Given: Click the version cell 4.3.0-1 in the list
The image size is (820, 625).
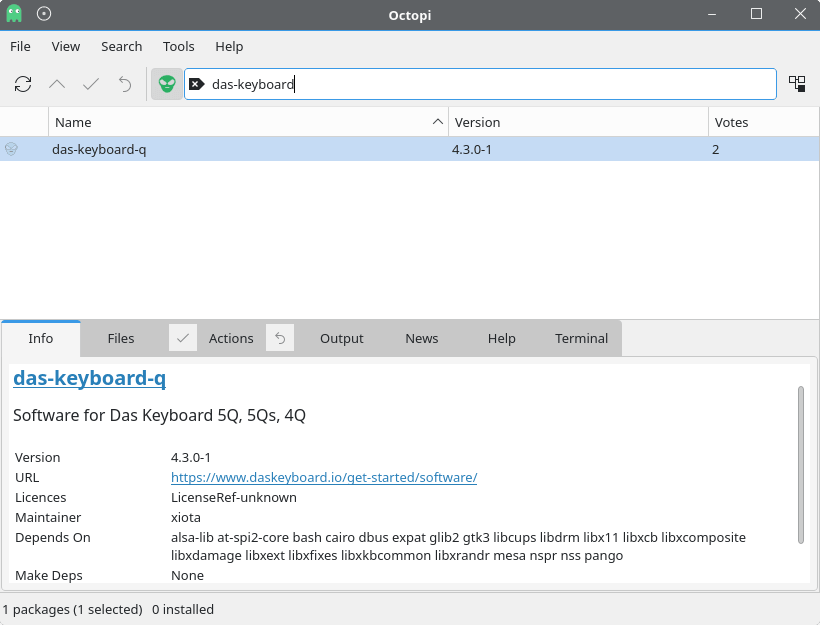Looking at the screenshot, I should point(472,150).
